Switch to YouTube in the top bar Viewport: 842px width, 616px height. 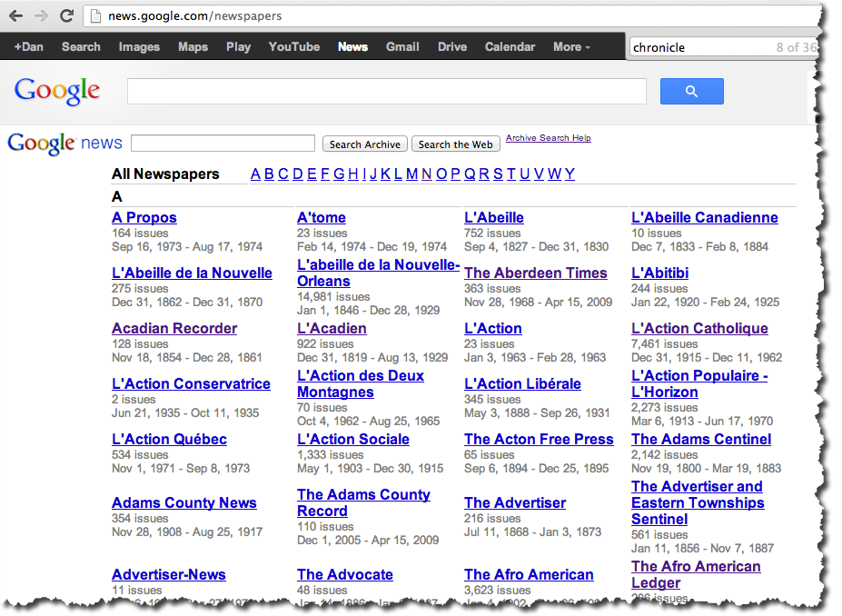293,46
